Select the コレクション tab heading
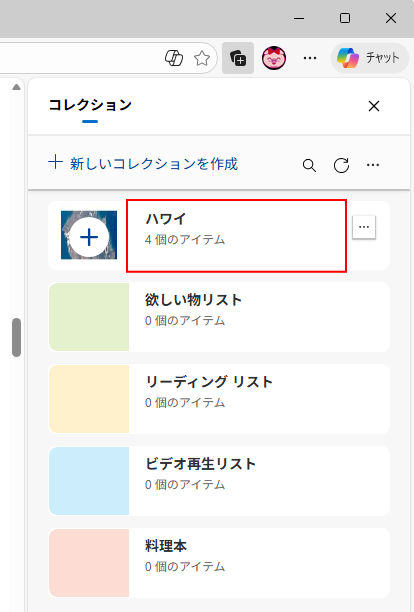Screen dimensions: 414x612 (90, 105)
